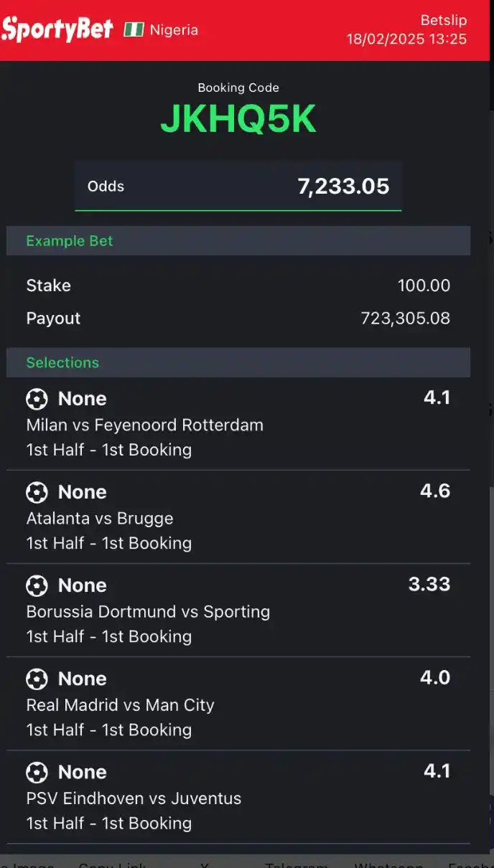Share the betslip on X
This screenshot has height=868, width=494.
click(x=205, y=863)
